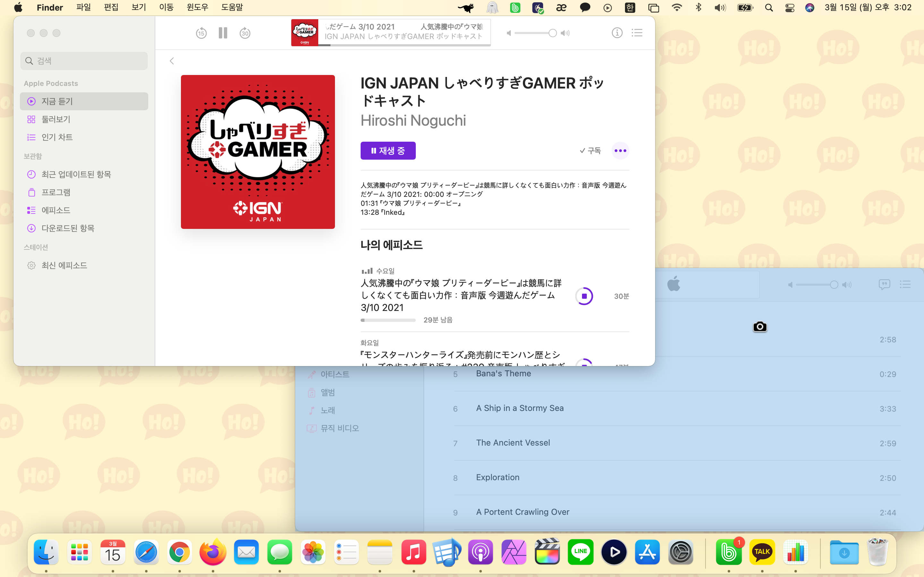Toggle the 구독 subscription checkmark
924x577 pixels.
coord(590,151)
